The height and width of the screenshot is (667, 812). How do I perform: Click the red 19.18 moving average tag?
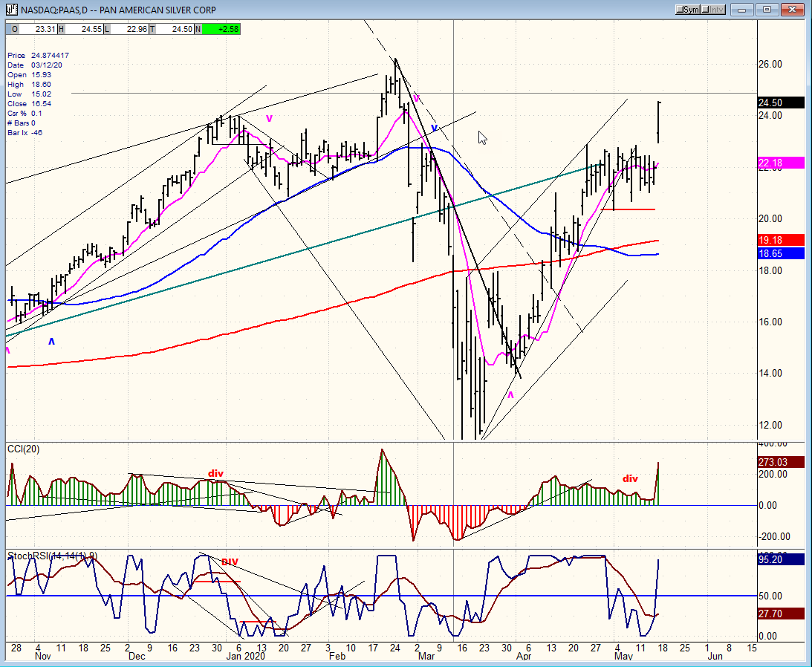pos(781,241)
